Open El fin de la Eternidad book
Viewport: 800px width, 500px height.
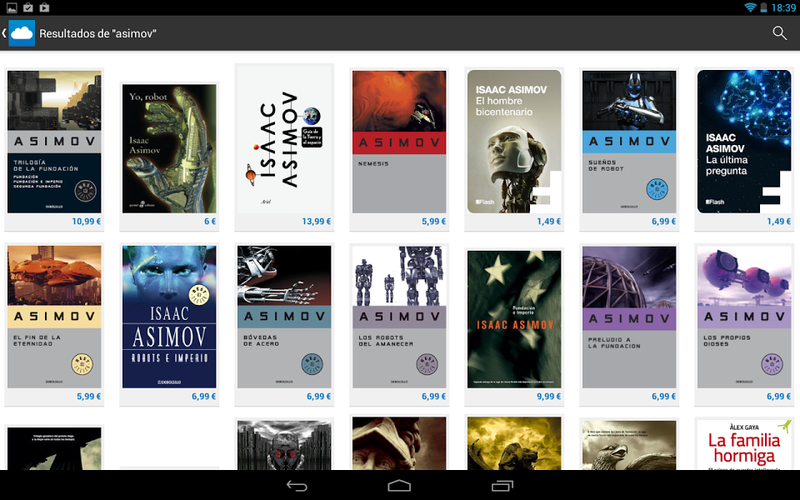tap(54, 317)
